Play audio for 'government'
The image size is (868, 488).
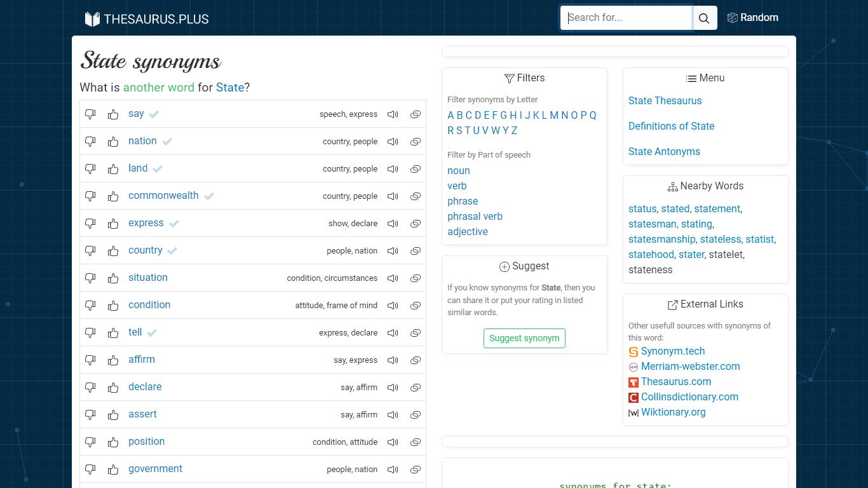(393, 470)
